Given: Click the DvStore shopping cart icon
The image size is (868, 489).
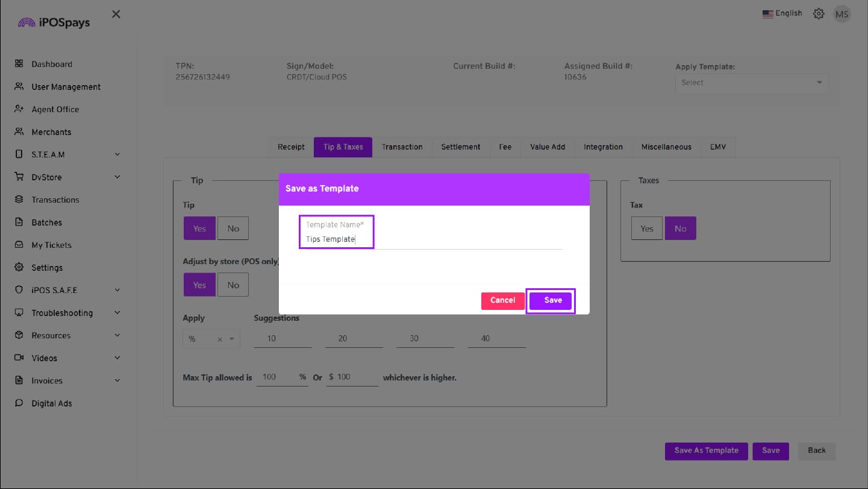Looking at the screenshot, I should (x=19, y=177).
